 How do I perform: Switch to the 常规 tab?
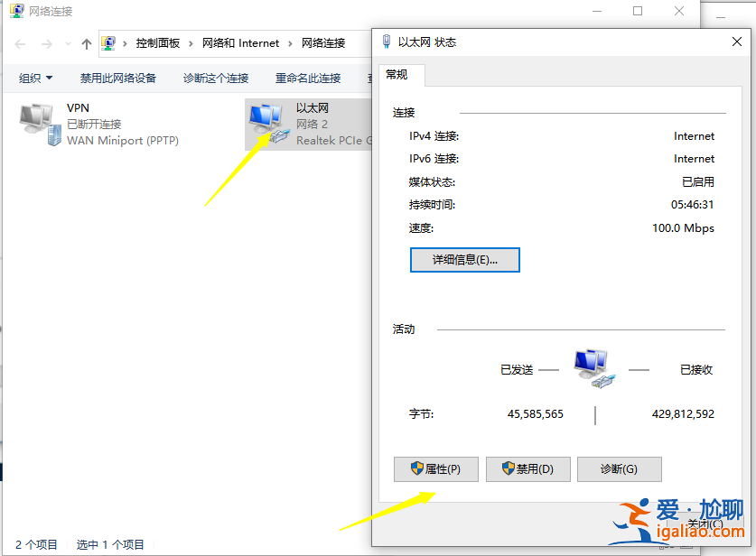point(397,75)
